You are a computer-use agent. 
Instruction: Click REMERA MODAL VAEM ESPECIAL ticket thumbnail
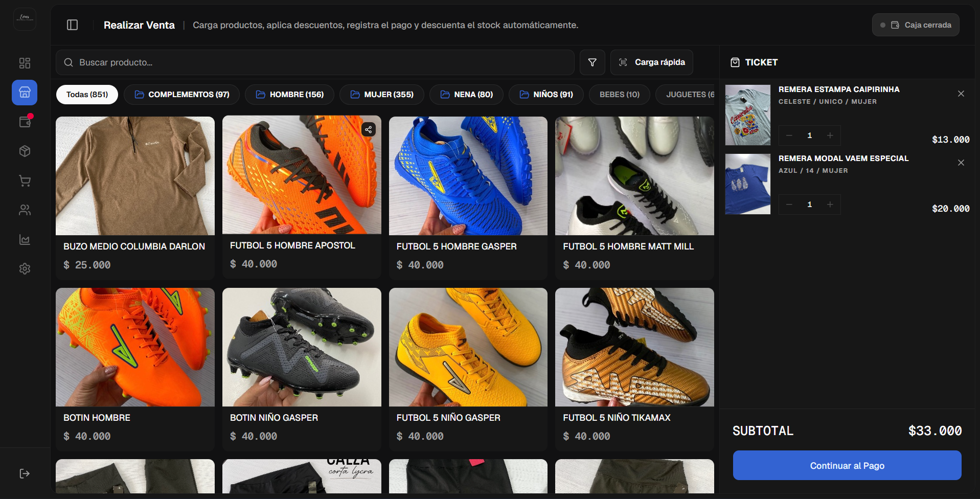coord(748,184)
